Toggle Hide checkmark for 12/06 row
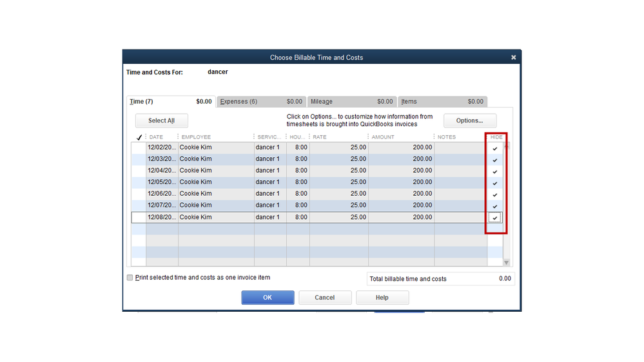The width and height of the screenshot is (644, 362). (495, 194)
